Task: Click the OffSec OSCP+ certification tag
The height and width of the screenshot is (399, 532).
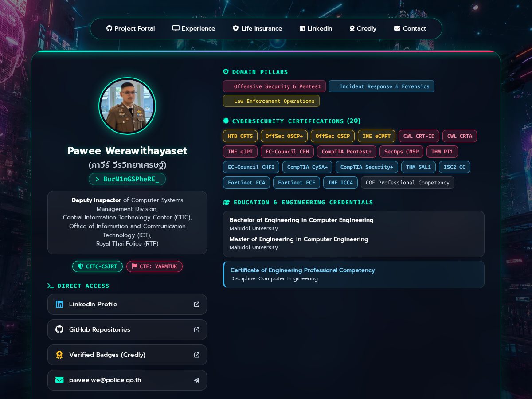Action: (284, 136)
